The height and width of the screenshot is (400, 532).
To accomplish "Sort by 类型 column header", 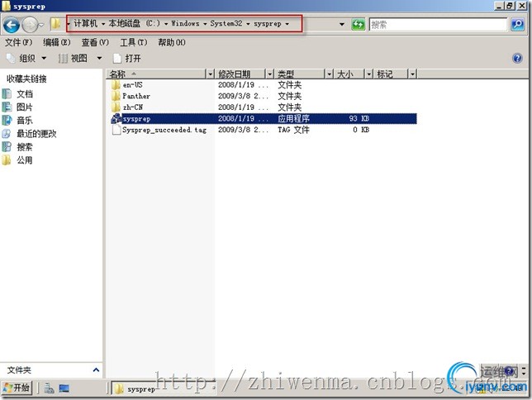I will point(300,74).
